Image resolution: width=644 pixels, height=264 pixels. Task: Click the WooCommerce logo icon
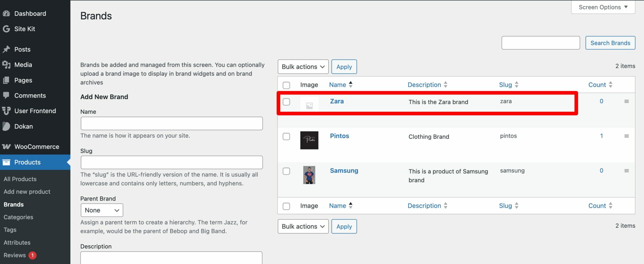pos(6,147)
